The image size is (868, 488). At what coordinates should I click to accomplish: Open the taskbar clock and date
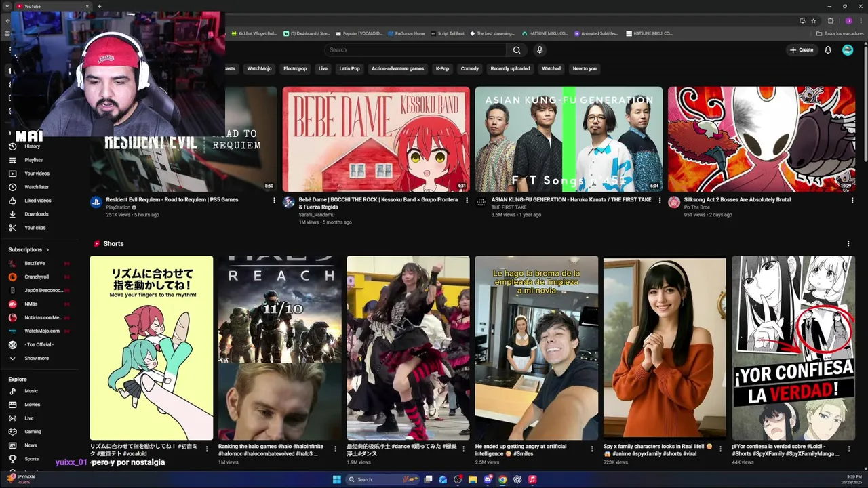[x=851, y=479]
